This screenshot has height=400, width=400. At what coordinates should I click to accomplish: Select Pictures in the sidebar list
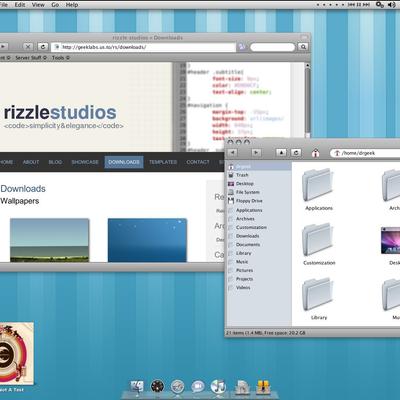pyautogui.click(x=244, y=270)
